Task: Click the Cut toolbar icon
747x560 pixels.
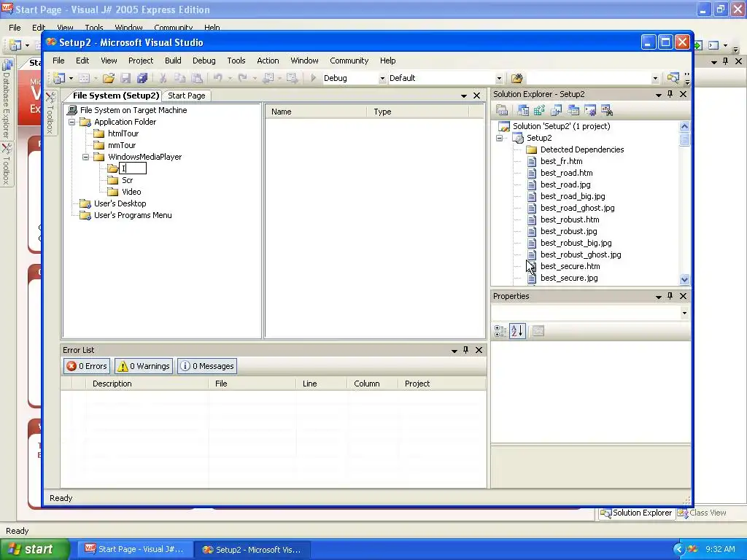Action: tap(163, 78)
